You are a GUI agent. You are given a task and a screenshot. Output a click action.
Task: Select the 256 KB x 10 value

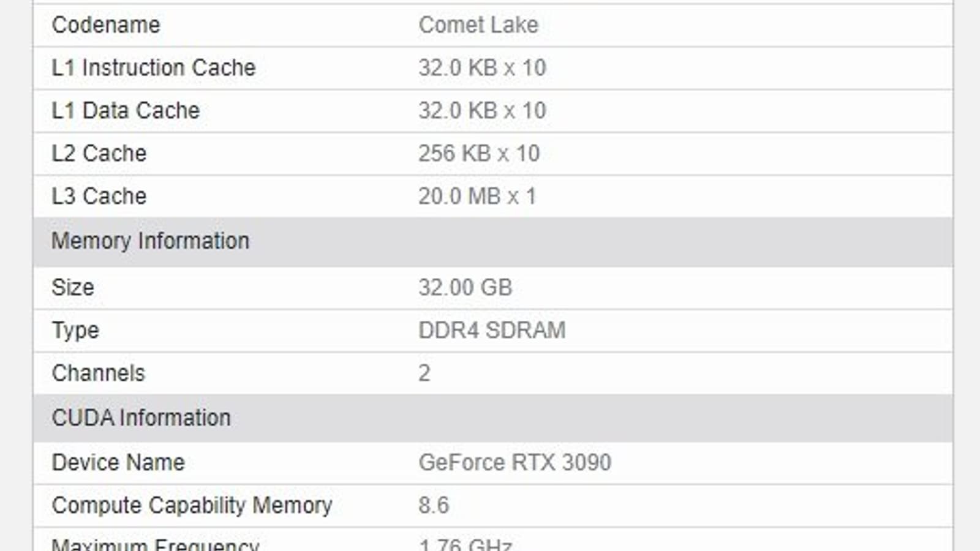pos(479,154)
